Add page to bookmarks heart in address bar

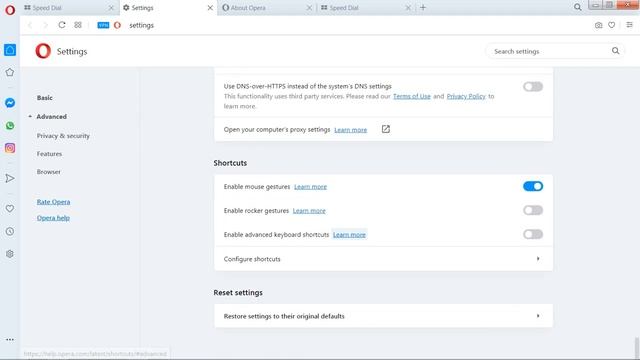(x=611, y=25)
